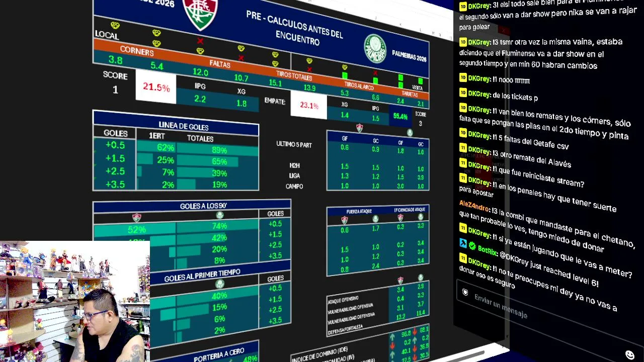The image size is (644, 362).
Task: Click the 'H2H' row label
Action: 294,165
